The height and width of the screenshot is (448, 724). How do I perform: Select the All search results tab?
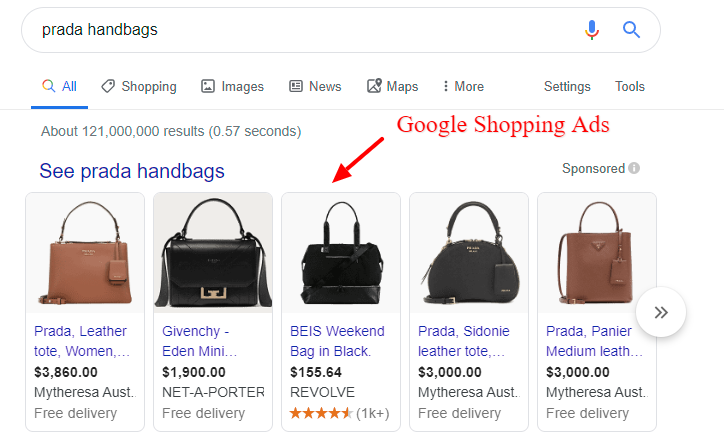(60, 86)
